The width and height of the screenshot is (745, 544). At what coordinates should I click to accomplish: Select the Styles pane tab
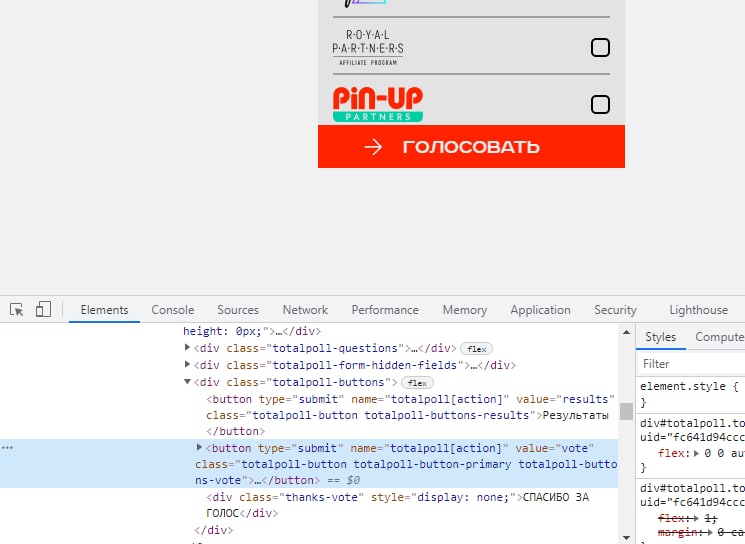click(x=660, y=337)
